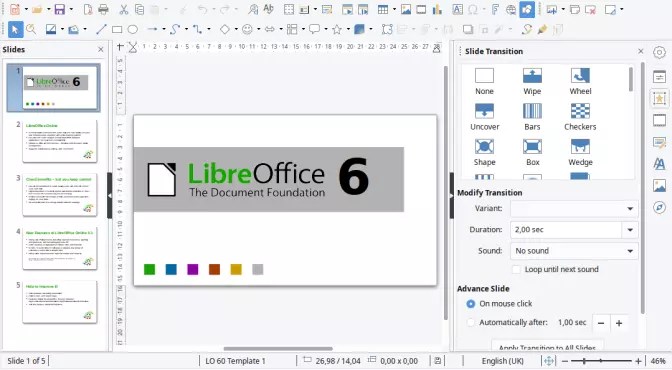Enable Loop until next sound checkbox
The image size is (672, 370).
click(516, 270)
